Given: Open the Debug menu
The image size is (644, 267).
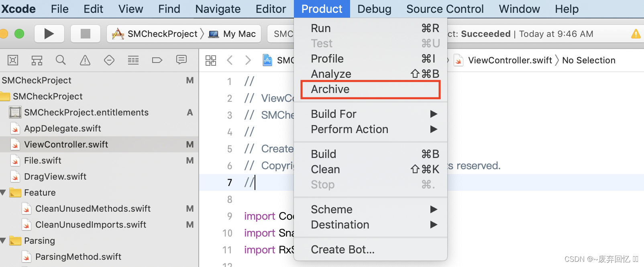Looking at the screenshot, I should pyautogui.click(x=374, y=9).
